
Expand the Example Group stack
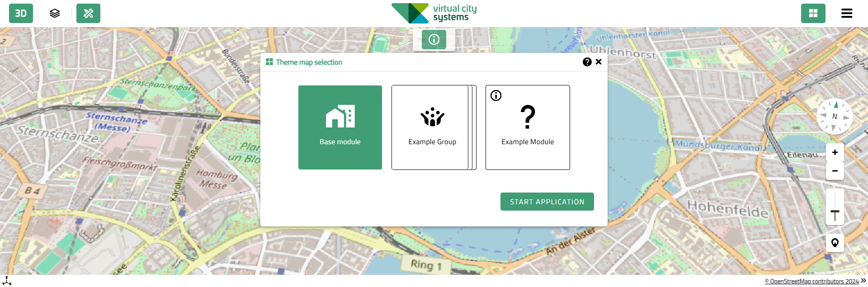click(432, 127)
